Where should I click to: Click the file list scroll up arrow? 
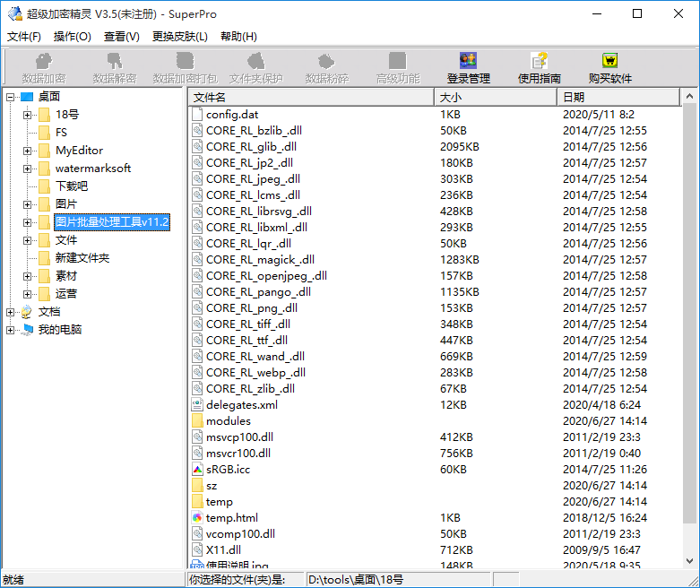click(689, 96)
